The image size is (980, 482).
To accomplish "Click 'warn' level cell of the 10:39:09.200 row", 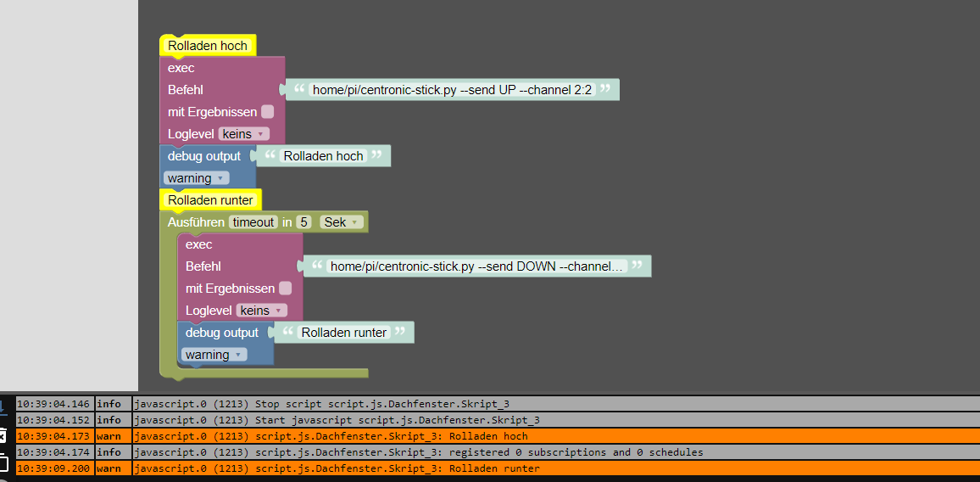I will [113, 468].
